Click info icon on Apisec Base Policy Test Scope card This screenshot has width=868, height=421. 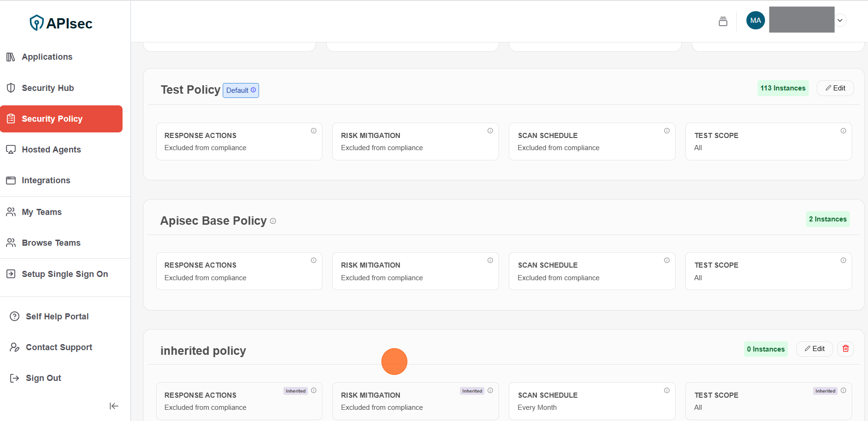(x=843, y=261)
